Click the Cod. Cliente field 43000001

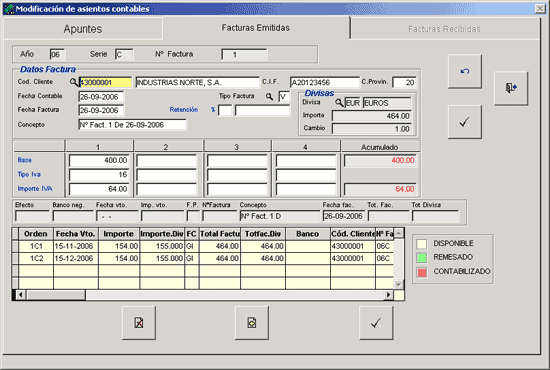(105, 82)
